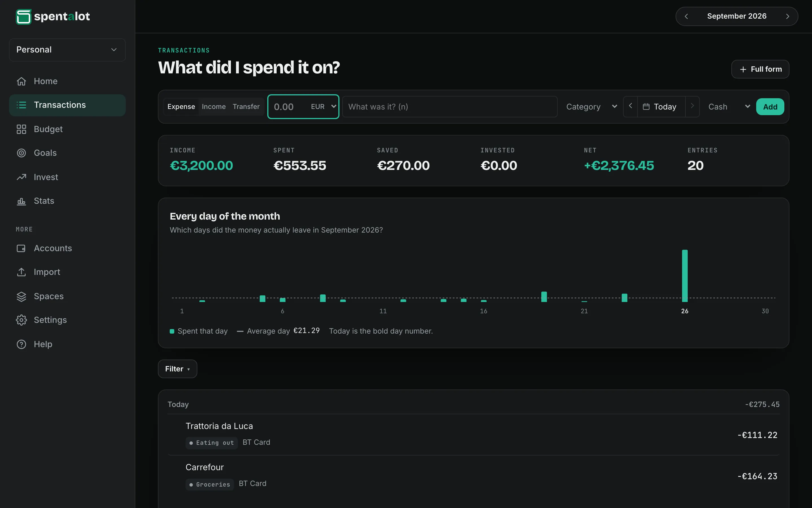
Task: Open the Full form button
Action: (x=760, y=69)
